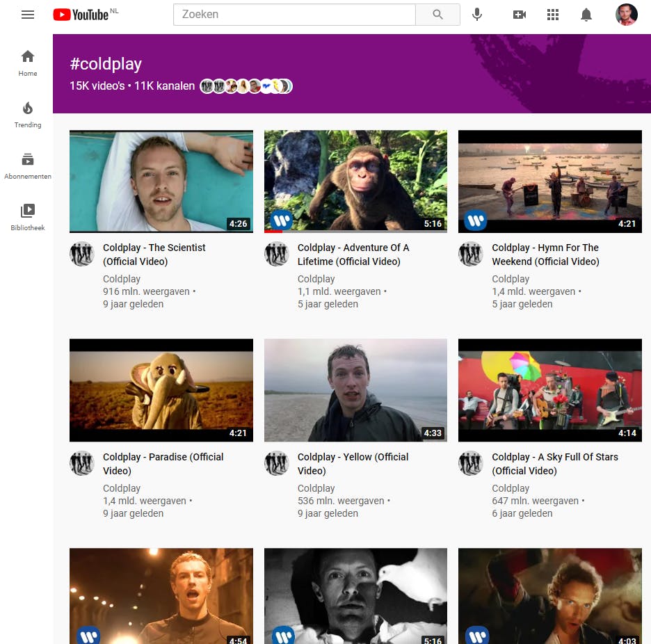Click into the Zoeken search field
651x644 pixels.
(x=294, y=15)
